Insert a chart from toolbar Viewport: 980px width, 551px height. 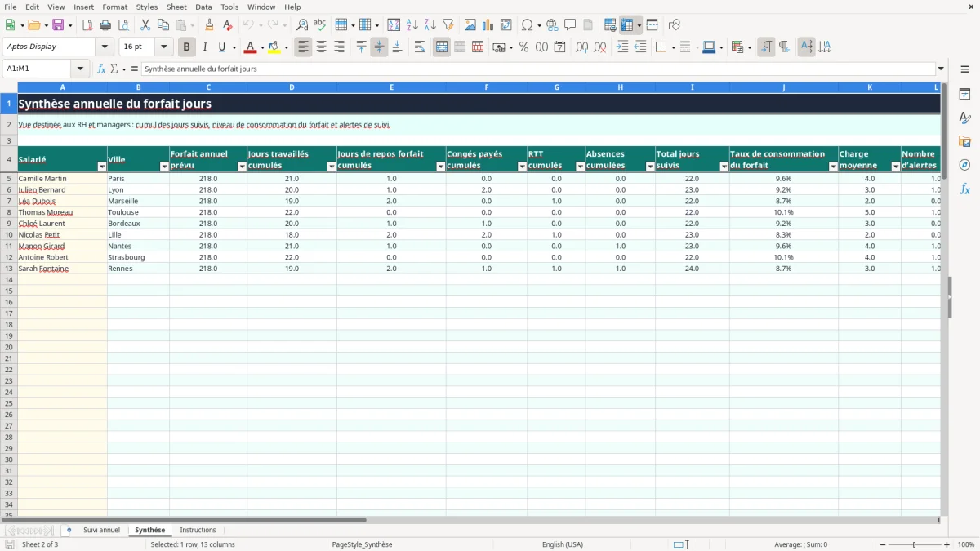(x=488, y=25)
